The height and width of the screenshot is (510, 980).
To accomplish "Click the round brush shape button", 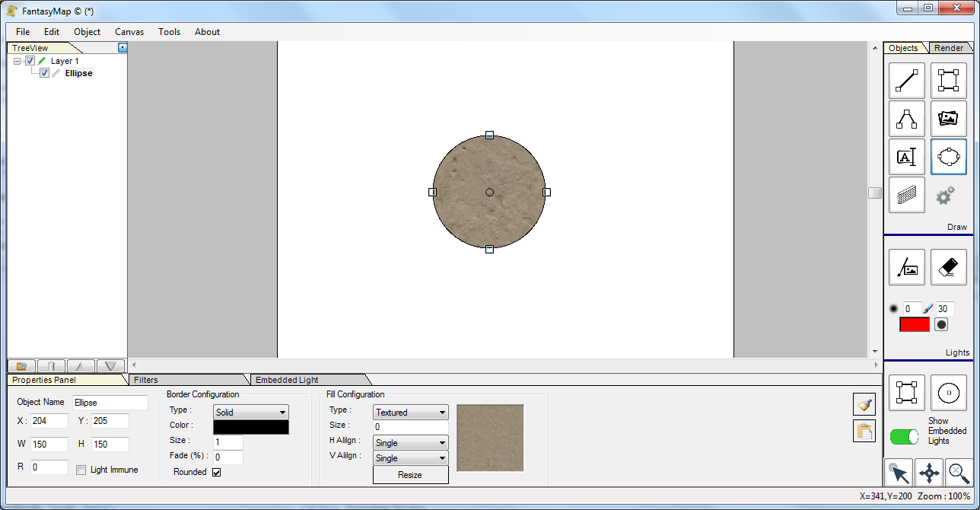I will coord(941,324).
